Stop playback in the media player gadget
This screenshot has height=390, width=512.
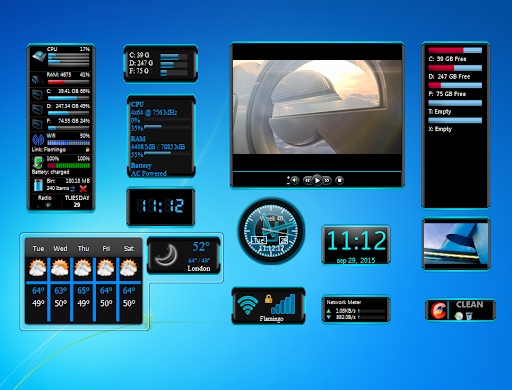click(339, 180)
